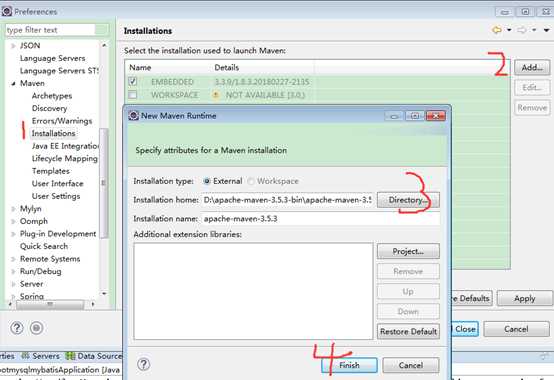This screenshot has width=554, height=380.
Task: Click Add... to add Maven installation
Action: tap(532, 67)
